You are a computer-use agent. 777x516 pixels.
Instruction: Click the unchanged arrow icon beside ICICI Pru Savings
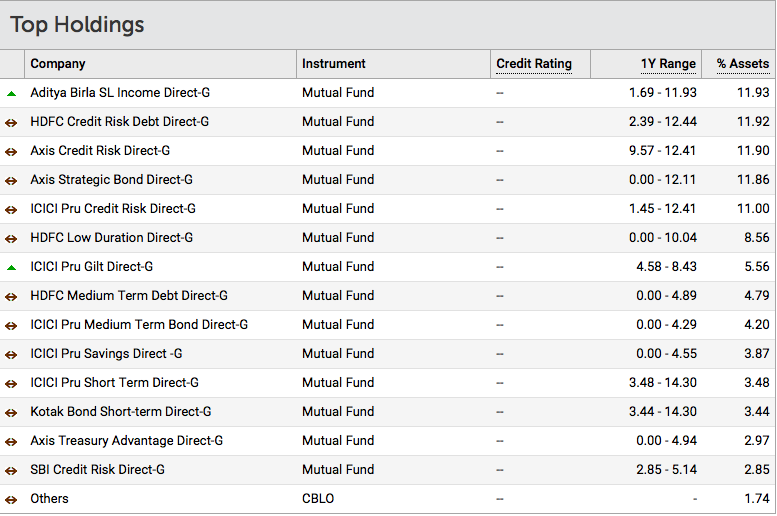(11, 354)
